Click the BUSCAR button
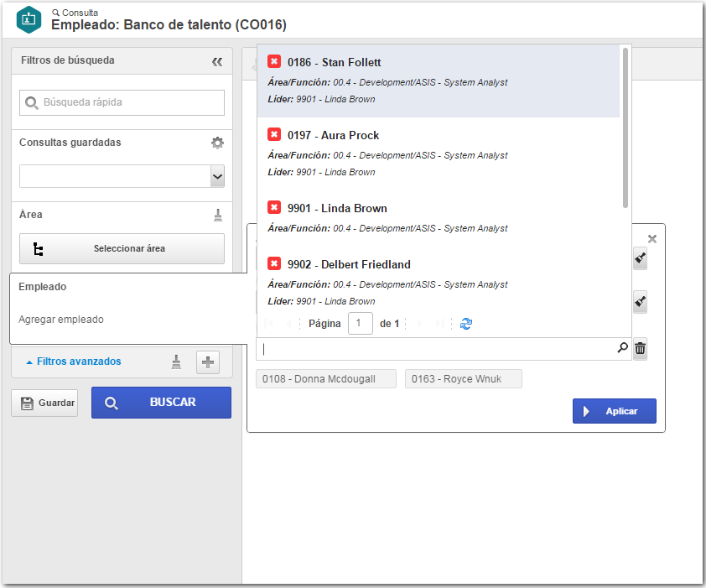The width and height of the screenshot is (706, 588). pos(161,403)
